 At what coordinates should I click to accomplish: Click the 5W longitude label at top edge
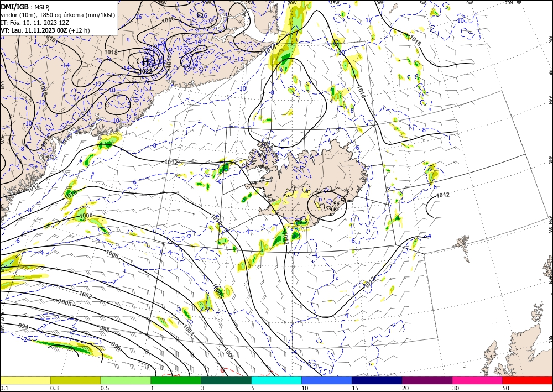pos(424,3)
